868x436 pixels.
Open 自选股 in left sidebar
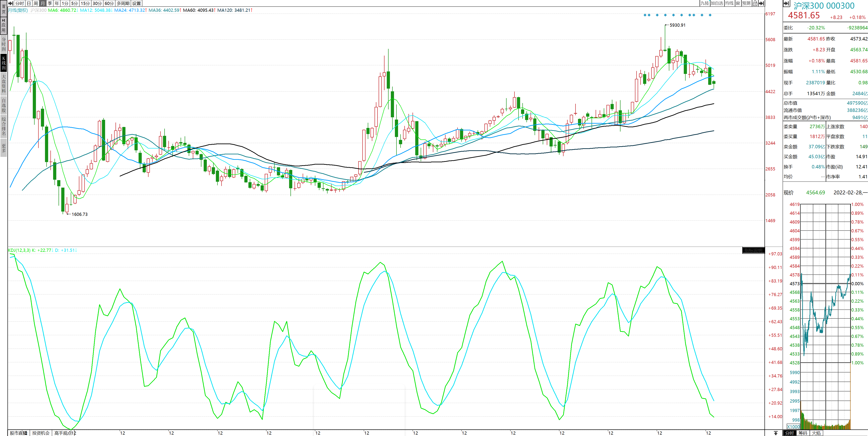(x=4, y=106)
